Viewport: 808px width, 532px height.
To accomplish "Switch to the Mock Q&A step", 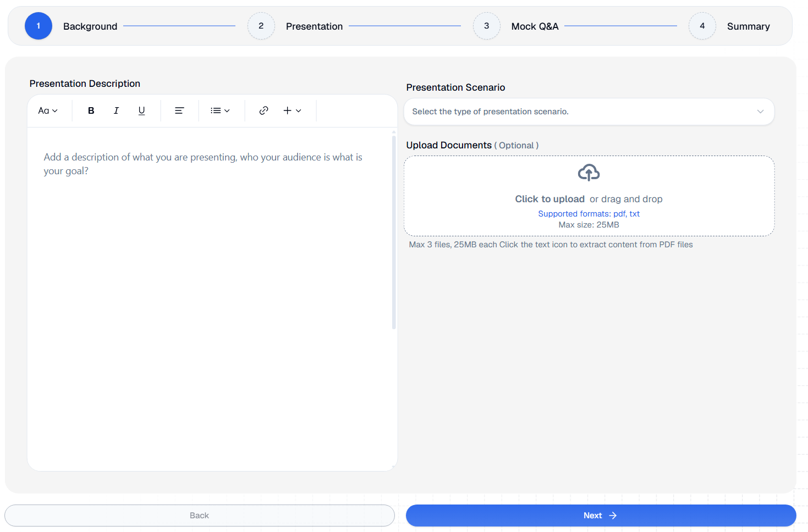I will 487,26.
